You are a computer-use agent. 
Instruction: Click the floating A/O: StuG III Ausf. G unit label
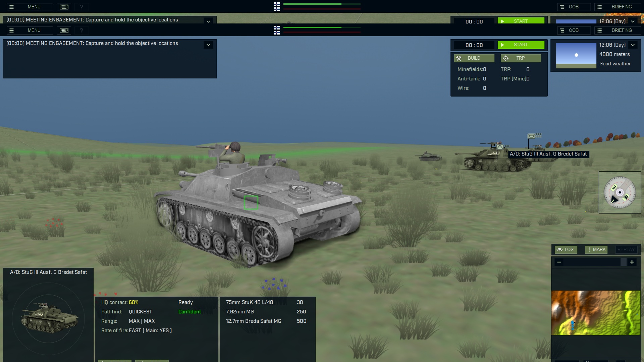[548, 154]
